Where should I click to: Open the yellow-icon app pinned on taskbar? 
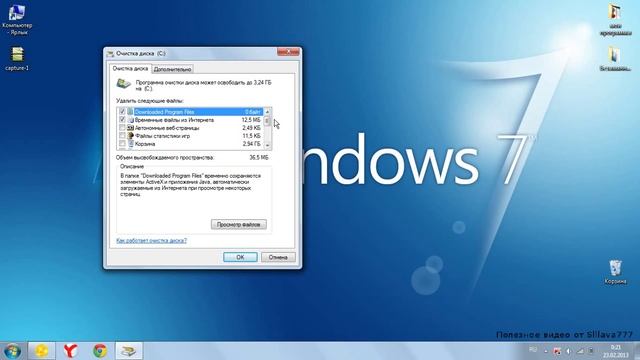point(42,351)
